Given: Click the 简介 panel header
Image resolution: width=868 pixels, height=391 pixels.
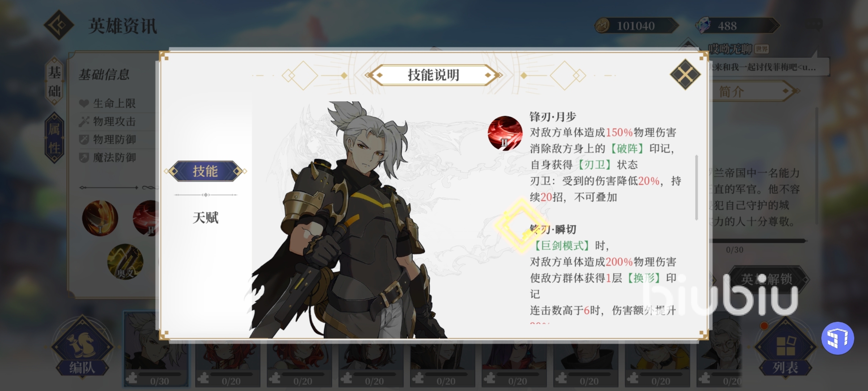Looking at the screenshot, I should [752, 92].
